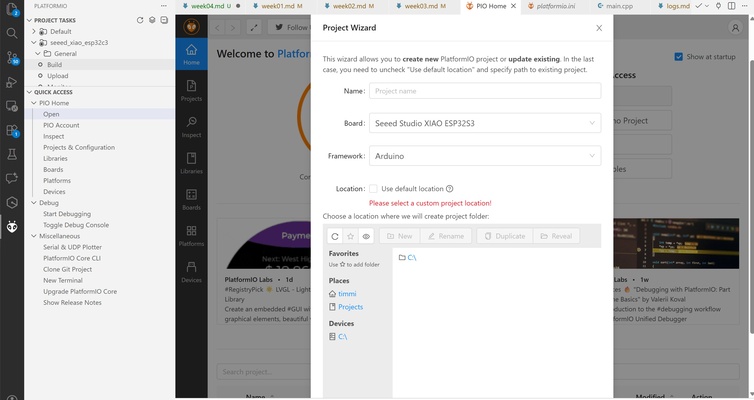Expand the Default environment node
The height and width of the screenshot is (400, 754).
(34, 31)
